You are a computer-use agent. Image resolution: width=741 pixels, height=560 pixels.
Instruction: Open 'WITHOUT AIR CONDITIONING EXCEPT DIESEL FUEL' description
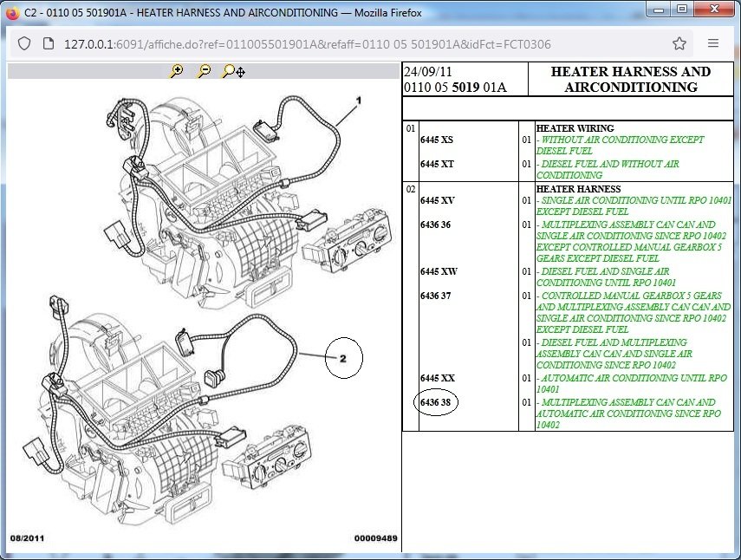(x=620, y=145)
